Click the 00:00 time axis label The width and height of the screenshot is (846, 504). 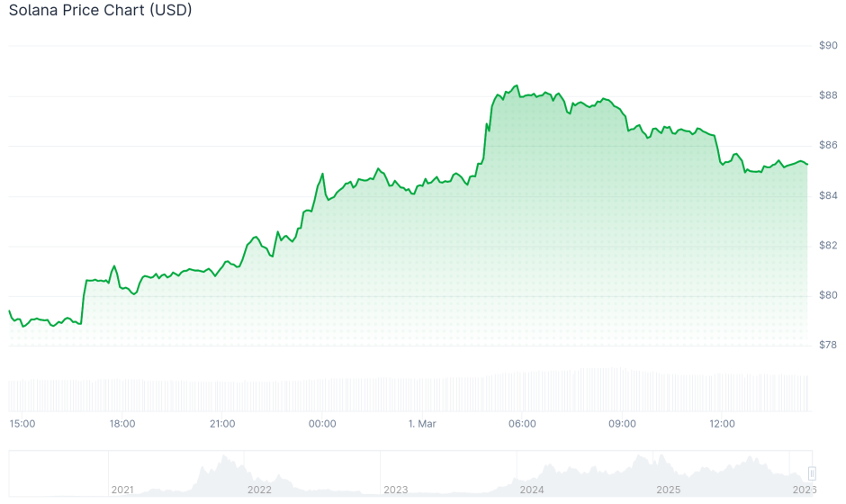click(x=322, y=424)
